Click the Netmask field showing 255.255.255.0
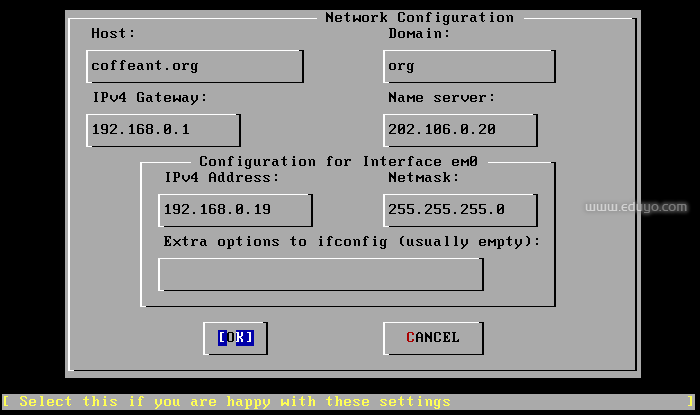 (x=460, y=210)
